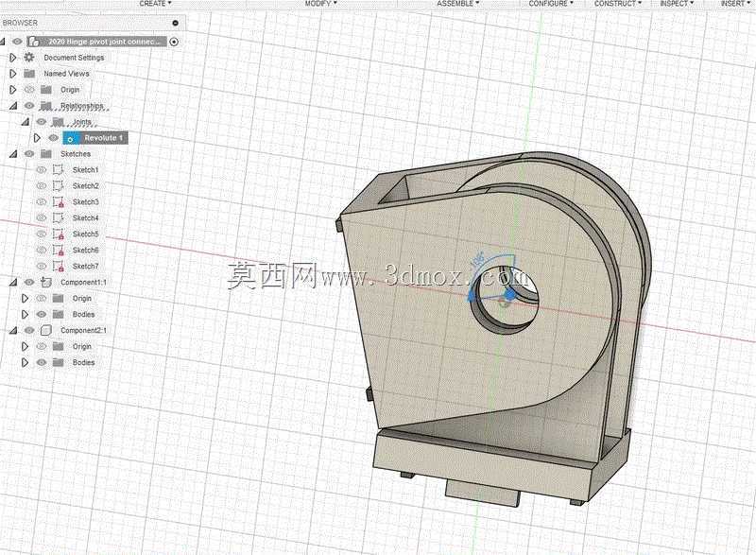Screen dimensions: 756x555
Task: Hide Component1:1 using its eye icon
Action: coord(29,282)
